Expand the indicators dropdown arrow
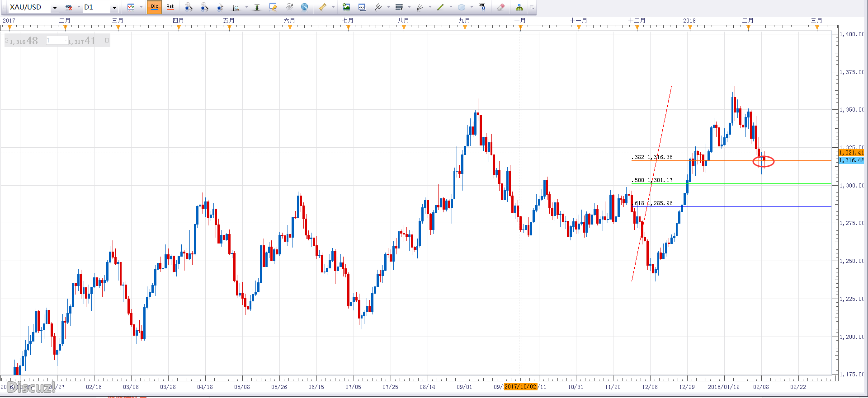This screenshot has height=398, width=868. pos(388,7)
